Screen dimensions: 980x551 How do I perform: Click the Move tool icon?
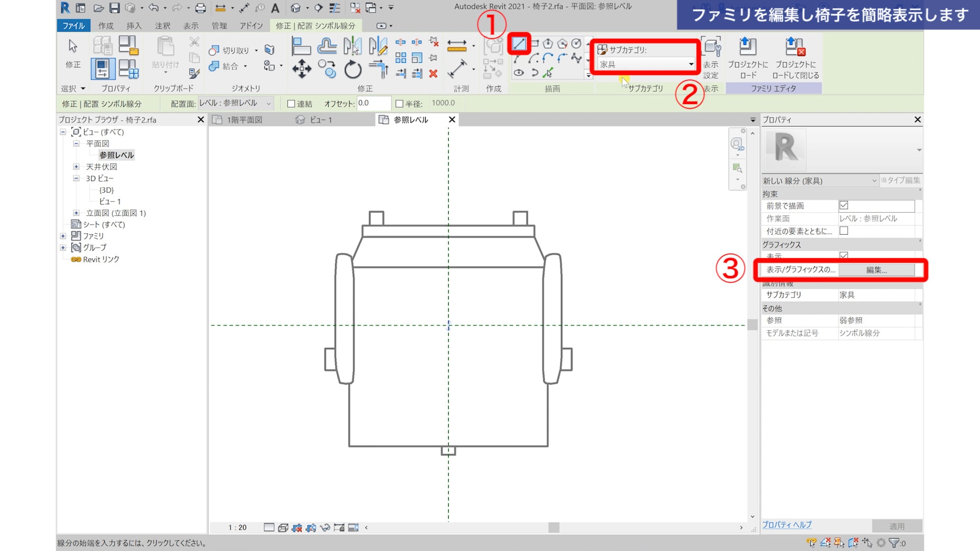[301, 69]
